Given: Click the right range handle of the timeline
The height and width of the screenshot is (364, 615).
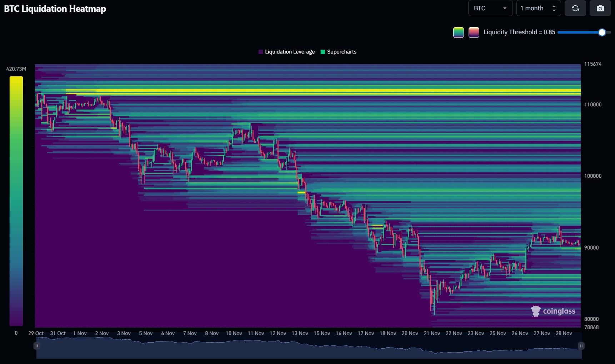Looking at the screenshot, I should tap(581, 346).
